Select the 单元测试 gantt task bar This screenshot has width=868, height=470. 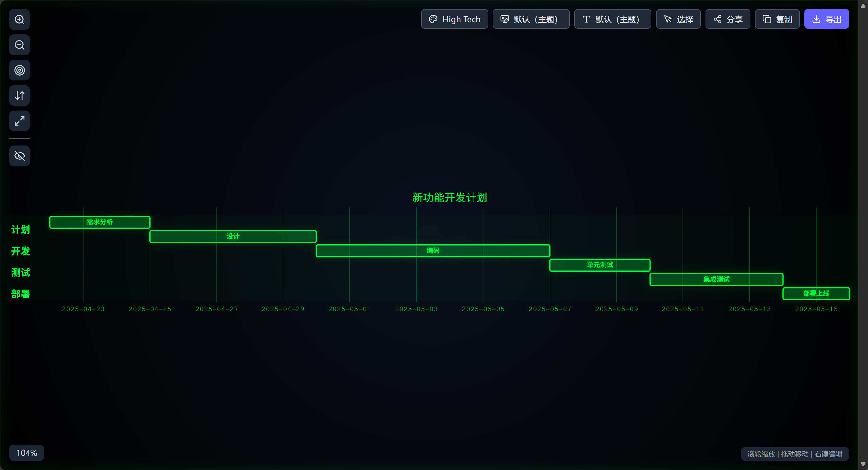[600, 265]
